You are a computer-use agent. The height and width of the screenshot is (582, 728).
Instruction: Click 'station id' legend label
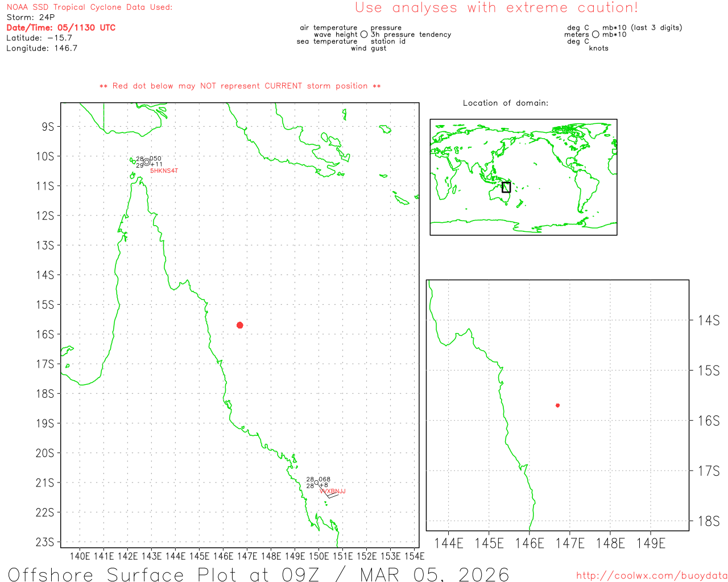pyautogui.click(x=388, y=41)
